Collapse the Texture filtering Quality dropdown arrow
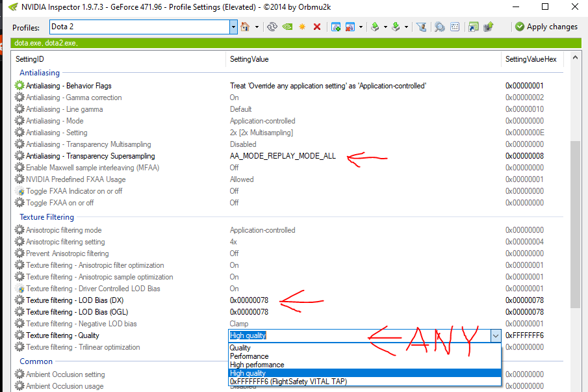This screenshot has height=392, width=588. click(x=495, y=335)
